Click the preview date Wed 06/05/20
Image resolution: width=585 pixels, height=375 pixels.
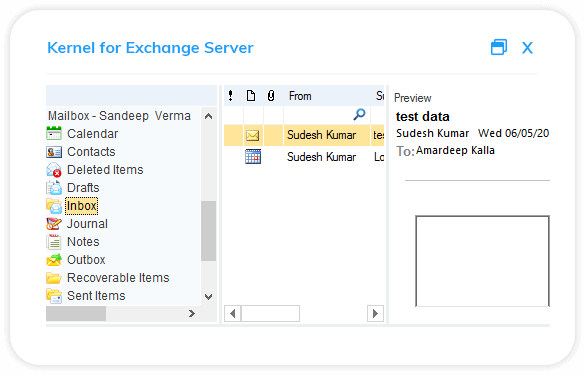(x=513, y=133)
